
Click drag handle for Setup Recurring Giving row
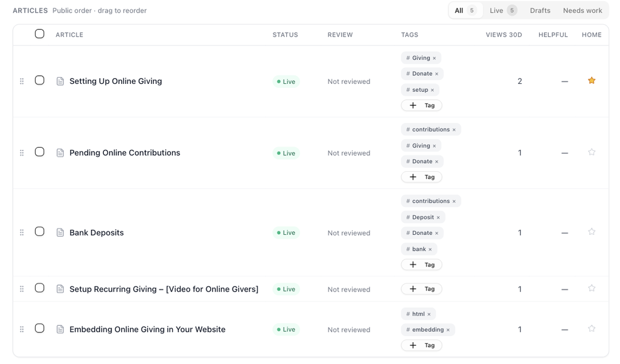pos(22,289)
